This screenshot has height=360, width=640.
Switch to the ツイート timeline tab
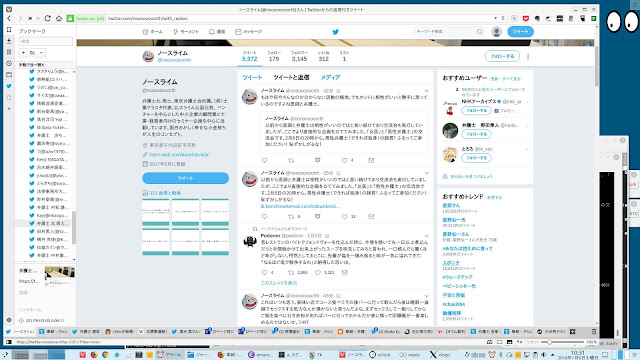(252, 77)
